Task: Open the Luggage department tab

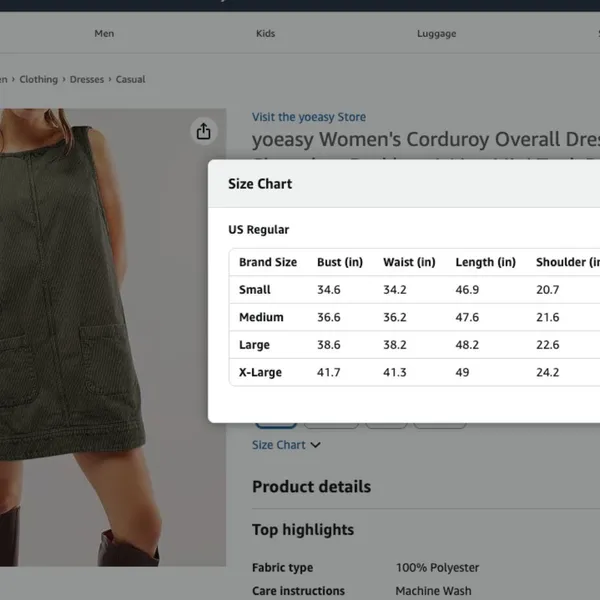Action: 437,34
